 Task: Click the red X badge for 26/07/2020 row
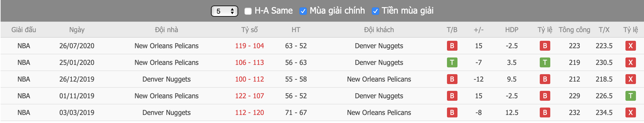click(630, 46)
